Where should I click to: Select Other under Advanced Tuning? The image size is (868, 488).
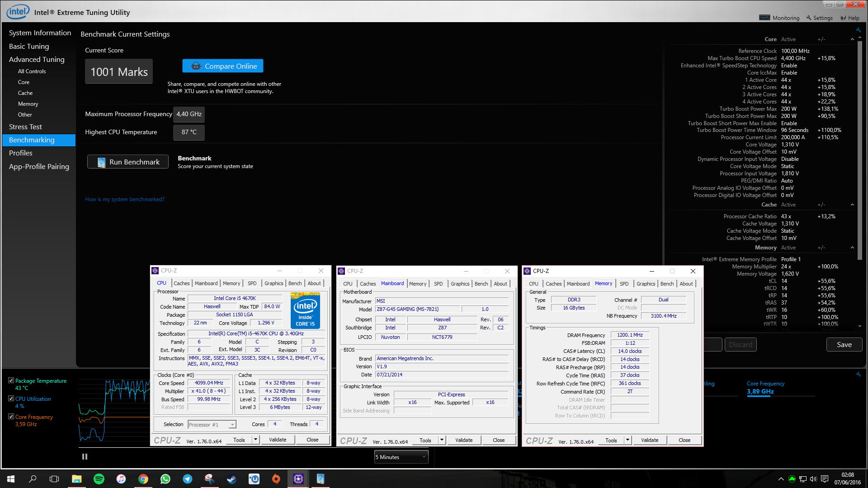pos(25,115)
